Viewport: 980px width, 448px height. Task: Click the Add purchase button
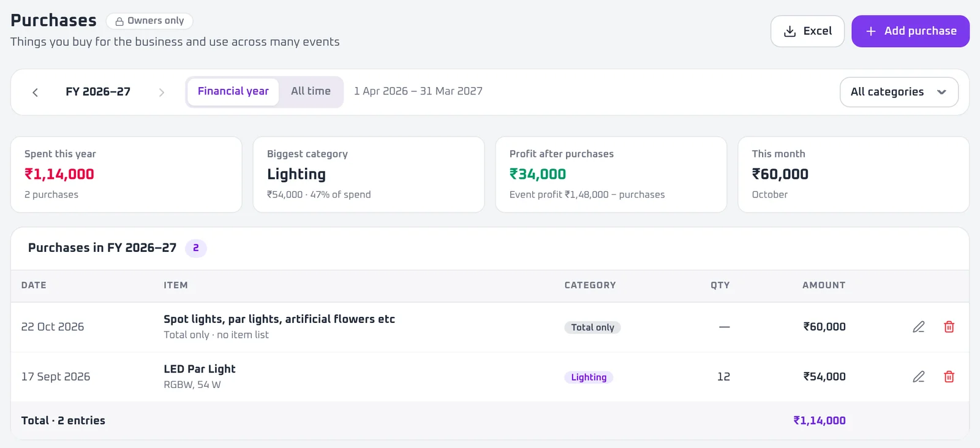(x=910, y=31)
